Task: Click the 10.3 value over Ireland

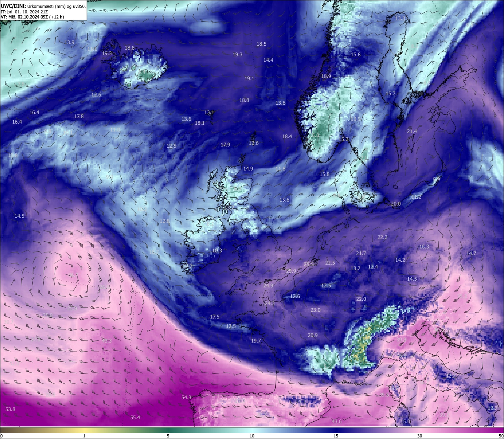Action: [217, 250]
